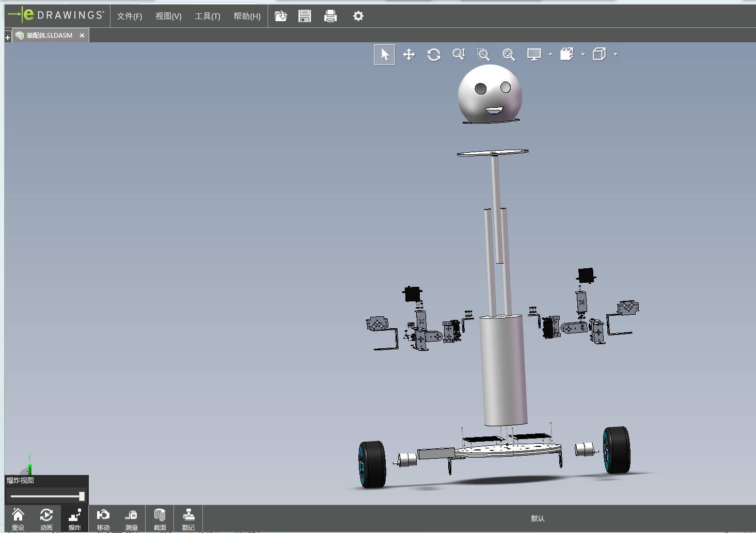Viewport: 756px width, 533px height.
Task: Open the 文件(F) menu
Action: (129, 16)
